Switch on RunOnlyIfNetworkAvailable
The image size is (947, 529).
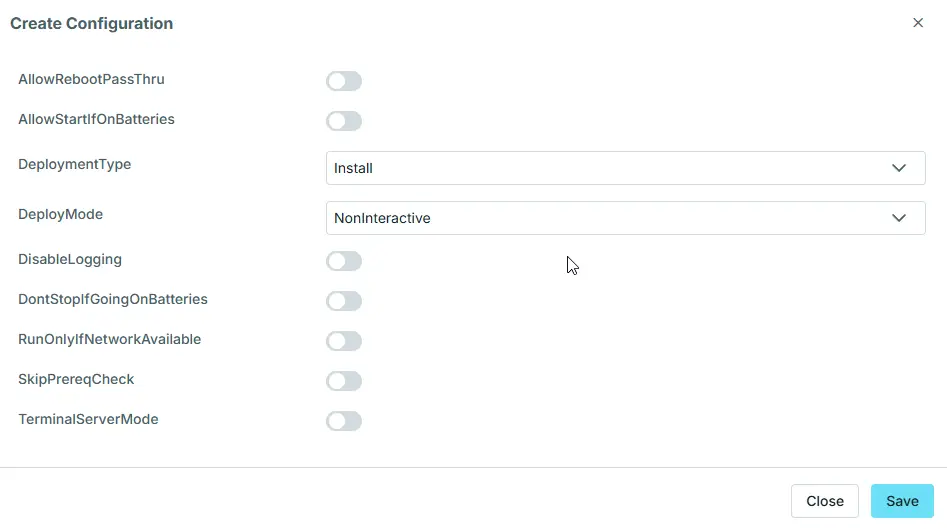point(344,341)
